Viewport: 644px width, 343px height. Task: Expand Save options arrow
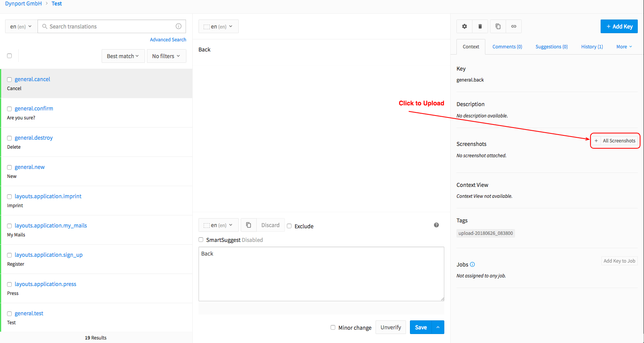tap(438, 327)
